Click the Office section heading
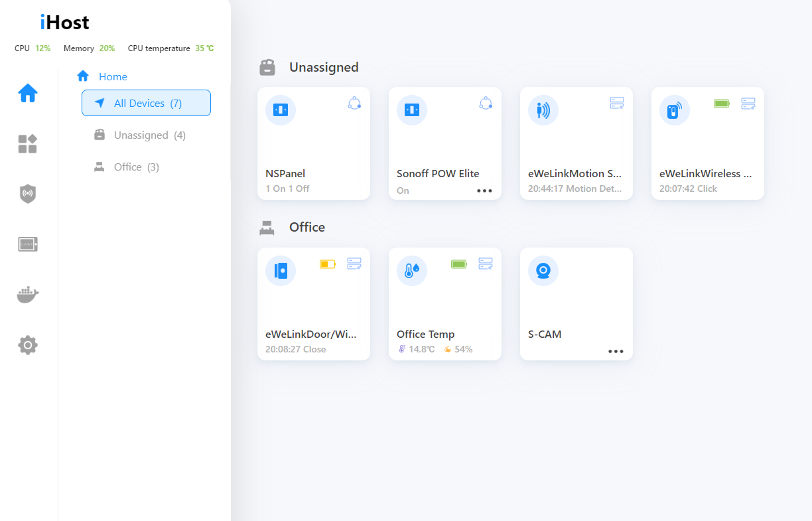 coord(307,227)
